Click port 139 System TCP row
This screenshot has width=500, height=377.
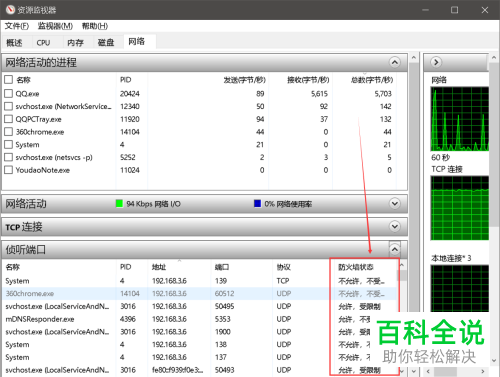[x=199, y=281]
